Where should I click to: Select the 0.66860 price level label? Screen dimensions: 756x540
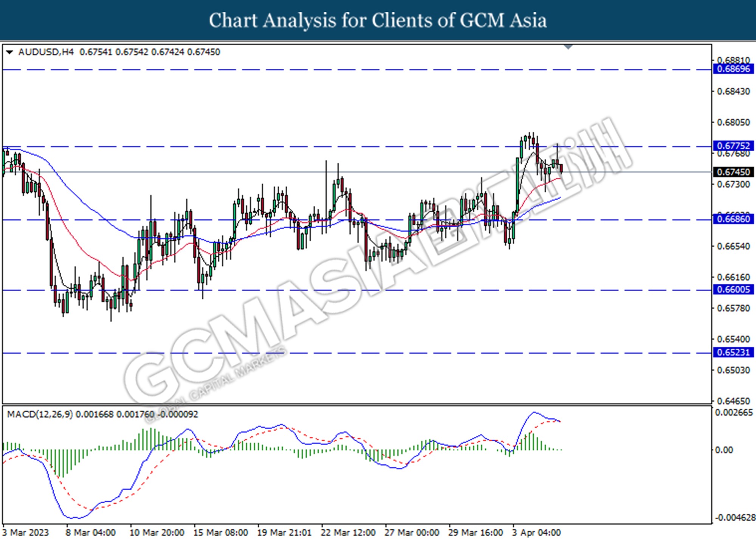[733, 219]
